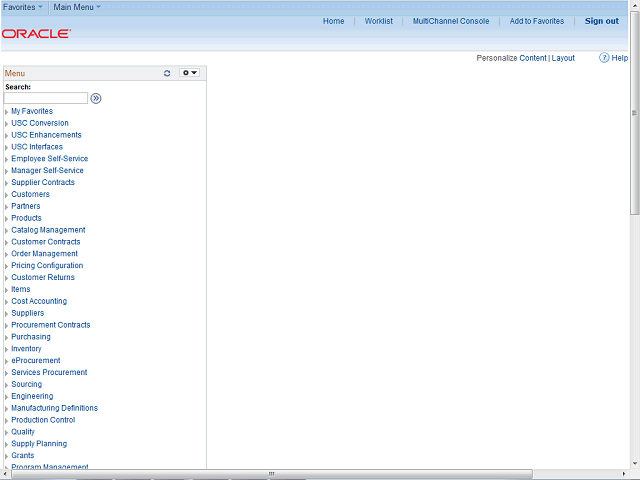Expand the Purchasing menu folder arrow
Screen dimensions: 640x480
7,338
